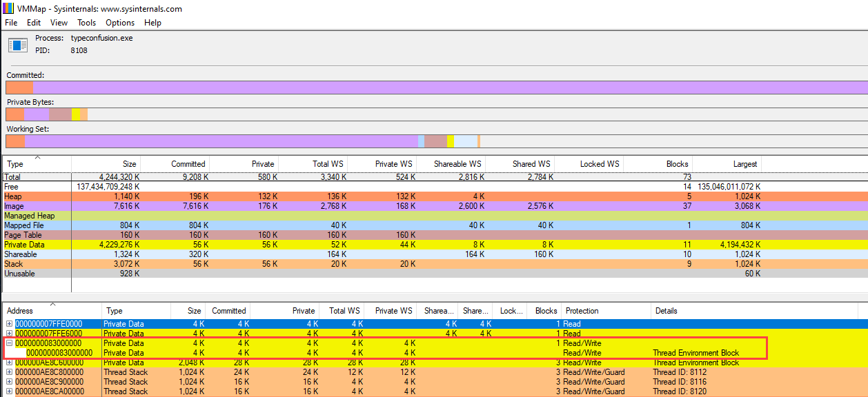Sort summary table by Locked WS column
Image resolution: width=868 pixels, height=397 pixels.
(x=589, y=164)
